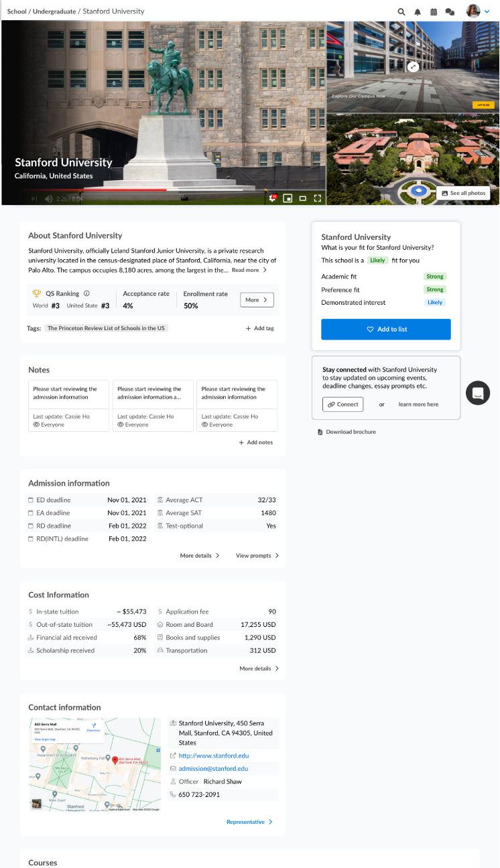Open the search icon in header

(401, 11)
